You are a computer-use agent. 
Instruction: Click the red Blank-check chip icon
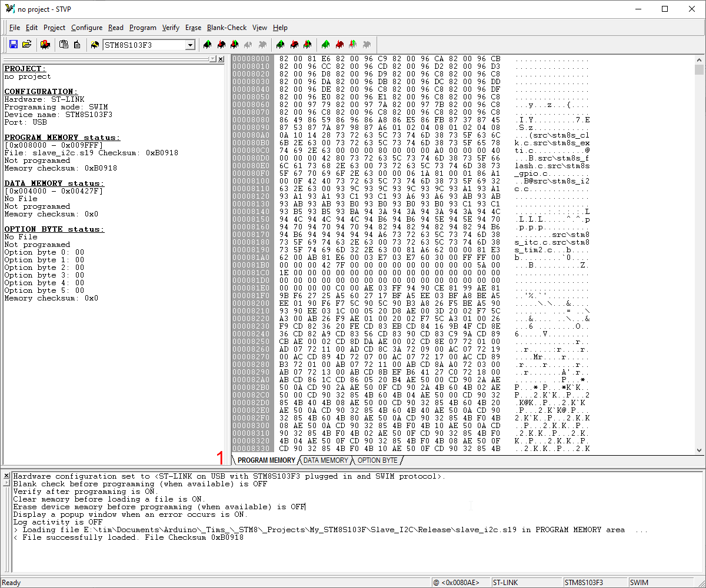338,45
